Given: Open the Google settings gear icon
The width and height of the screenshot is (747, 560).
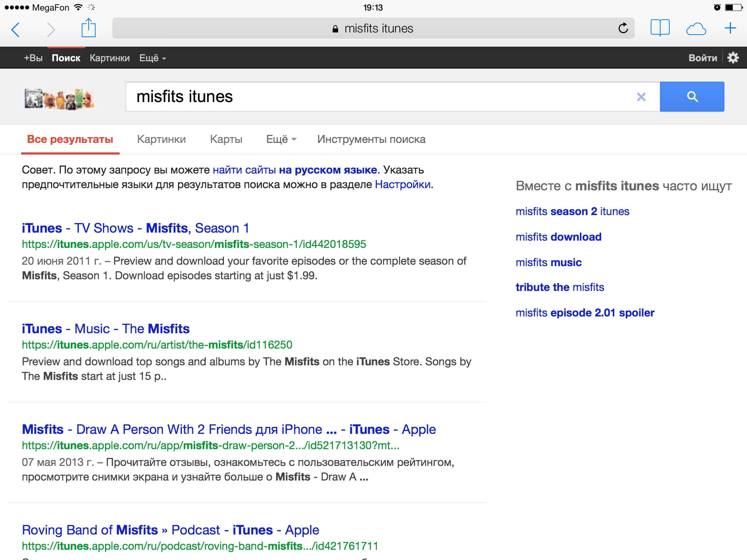Looking at the screenshot, I should point(733,58).
